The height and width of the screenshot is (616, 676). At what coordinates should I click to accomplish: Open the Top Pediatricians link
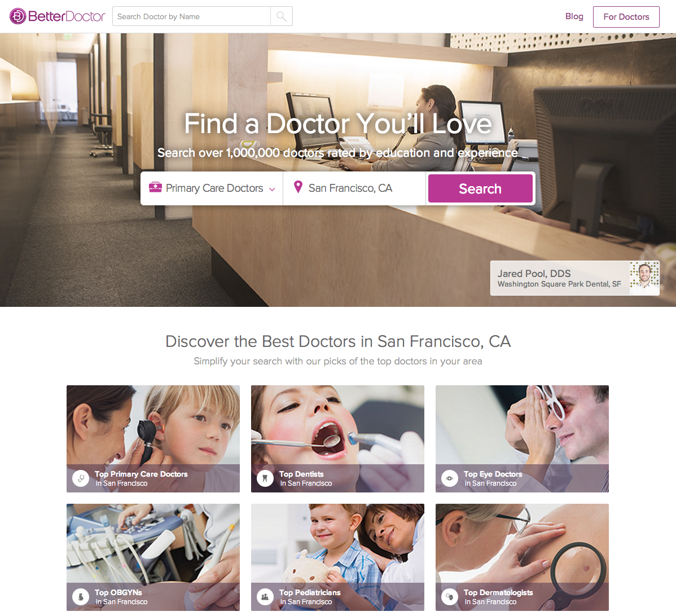pos(310,592)
